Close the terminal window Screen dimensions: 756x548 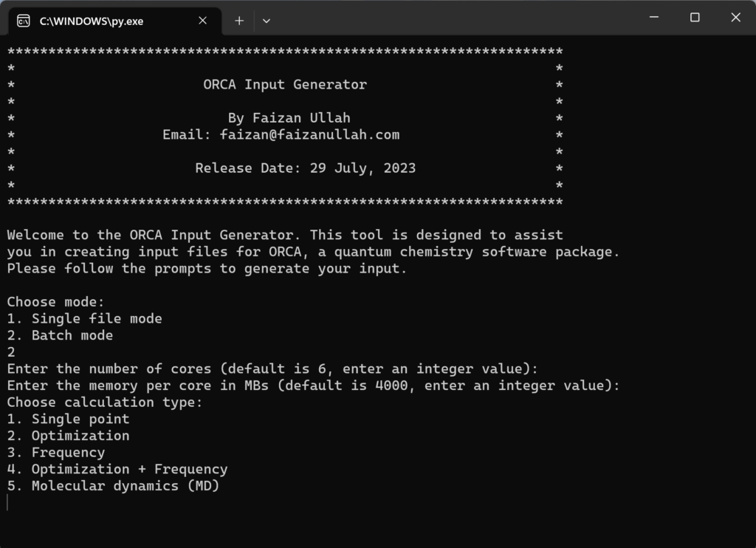point(735,18)
